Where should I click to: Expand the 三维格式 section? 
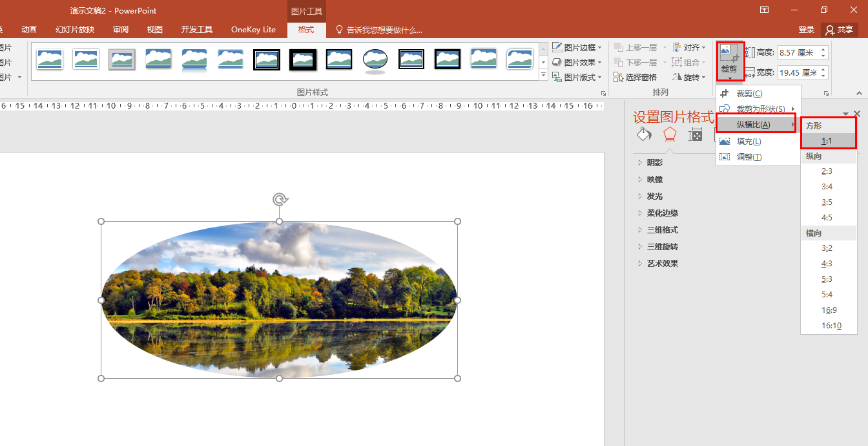pyautogui.click(x=662, y=230)
